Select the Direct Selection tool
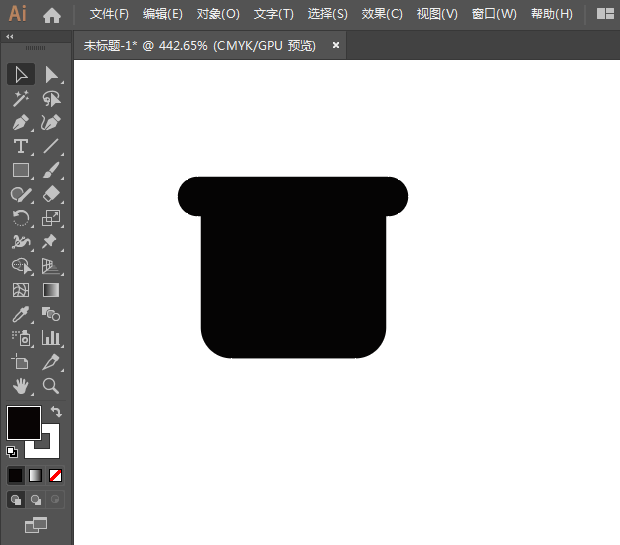The width and height of the screenshot is (620, 545). click(51, 75)
